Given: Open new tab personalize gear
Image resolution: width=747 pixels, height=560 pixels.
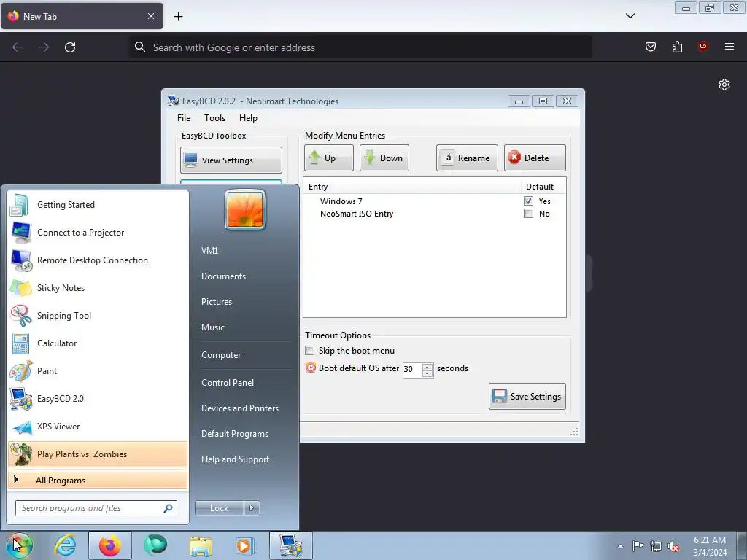Looking at the screenshot, I should (x=724, y=85).
